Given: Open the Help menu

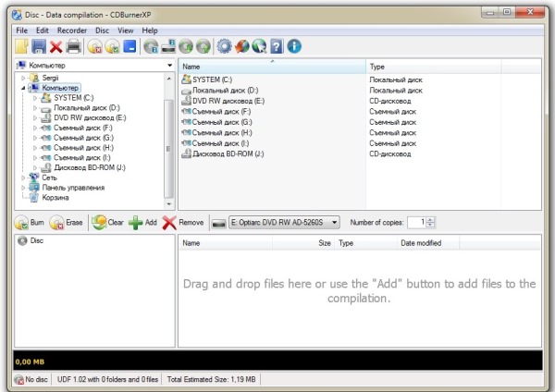Looking at the screenshot, I should click(x=150, y=31).
